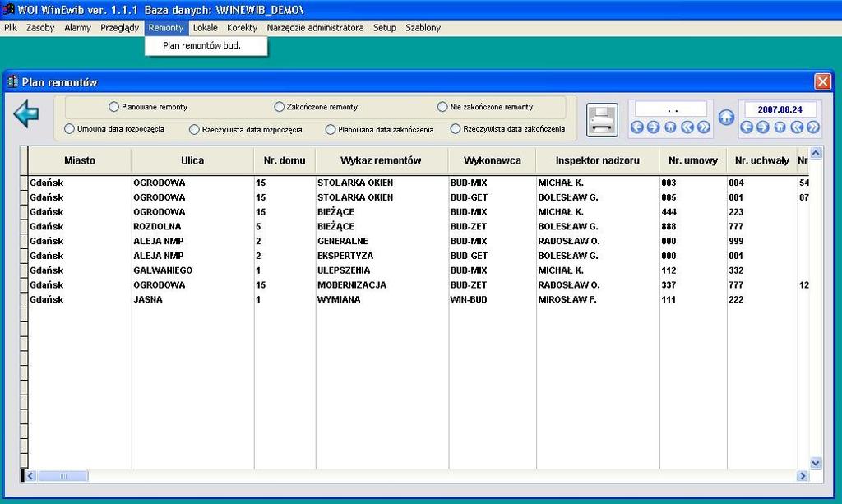
Task: Click the GALWANIEGO street cell
Action: click(192, 270)
